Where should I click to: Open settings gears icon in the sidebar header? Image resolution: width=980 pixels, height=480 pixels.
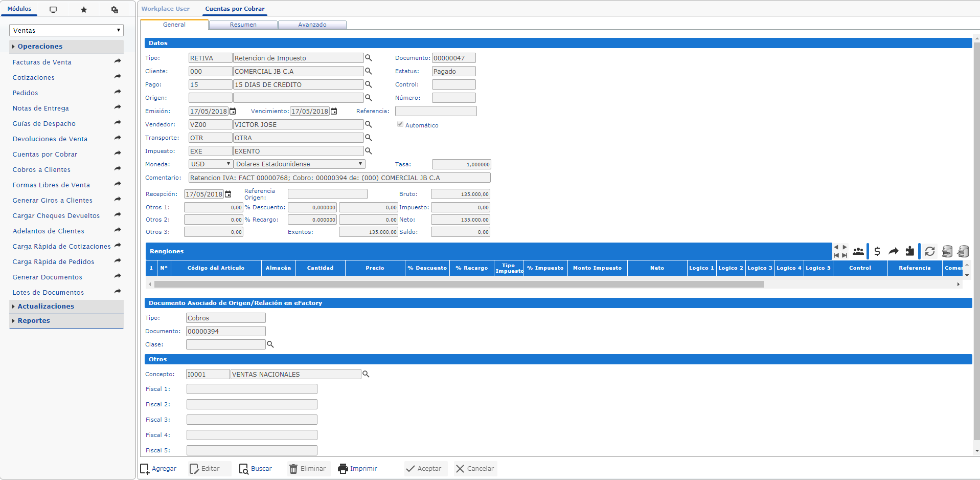pyautogui.click(x=115, y=9)
